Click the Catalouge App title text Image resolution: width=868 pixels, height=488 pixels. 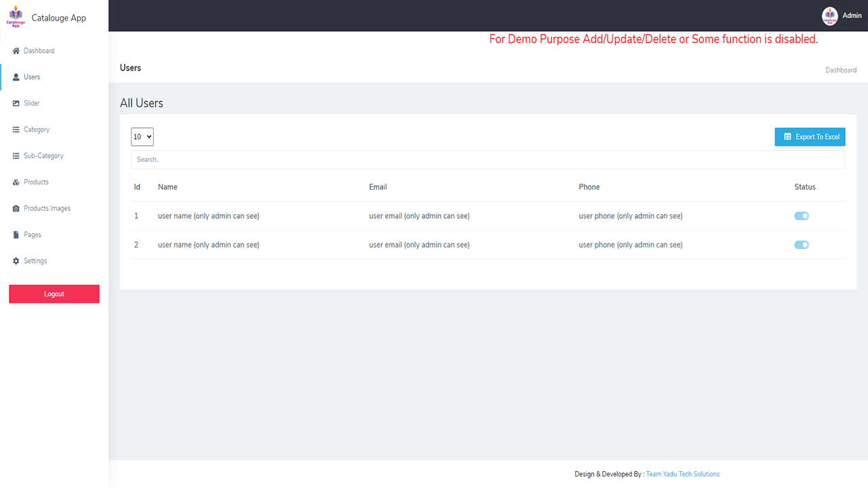[x=59, y=18]
